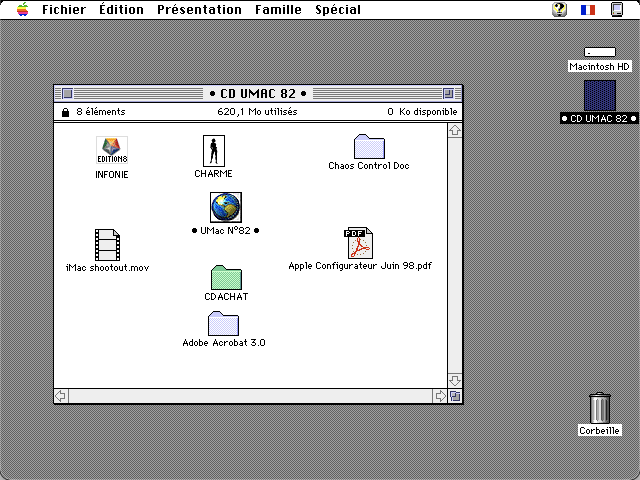640x480 pixels.
Task: Click the "iMac shootout.mov" file name
Action: click(x=107, y=268)
